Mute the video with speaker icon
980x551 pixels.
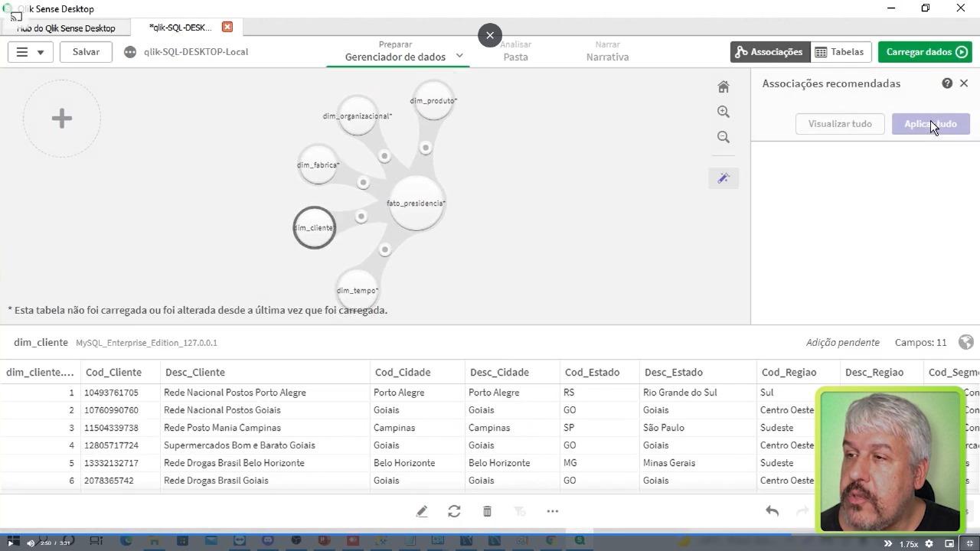pos(31,543)
